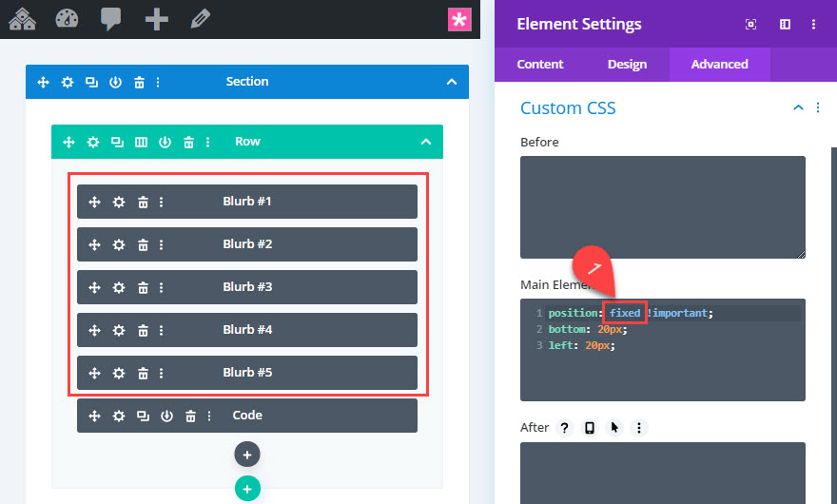Click the plus add-new icon in top bar
The width and height of the screenshot is (837, 504).
tap(156, 19)
